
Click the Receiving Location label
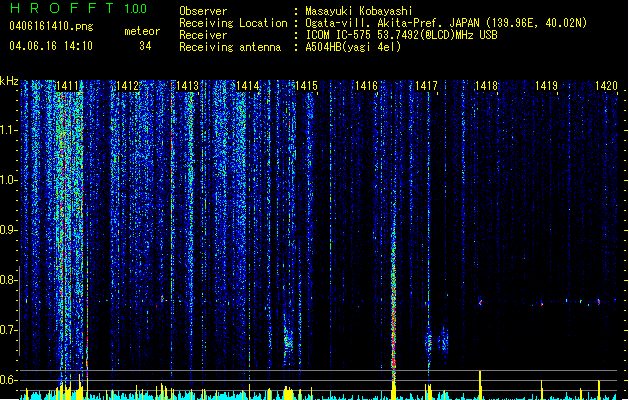tap(233, 23)
